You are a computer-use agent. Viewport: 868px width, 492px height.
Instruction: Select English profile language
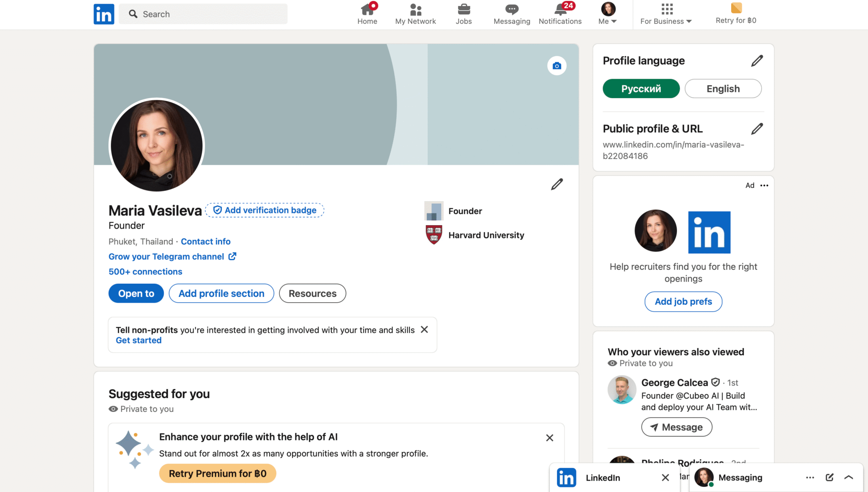(723, 88)
